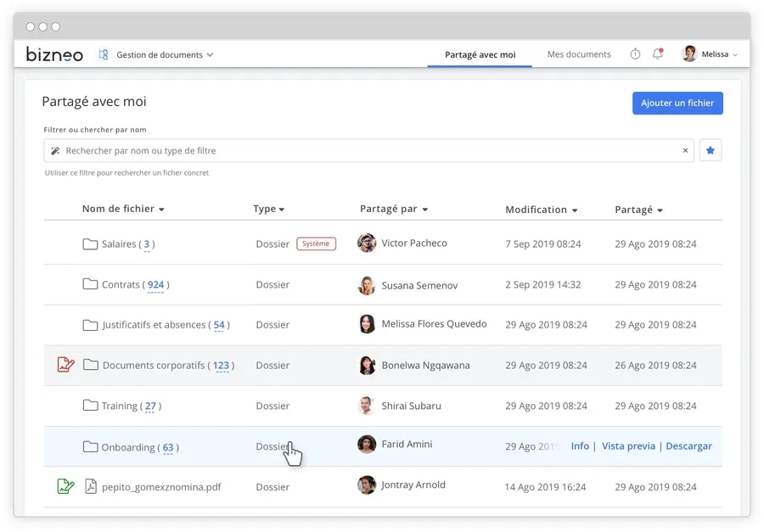Click the PDF file icon for pepito_gomexznomina
Screen dimensions: 764x532
point(91,487)
